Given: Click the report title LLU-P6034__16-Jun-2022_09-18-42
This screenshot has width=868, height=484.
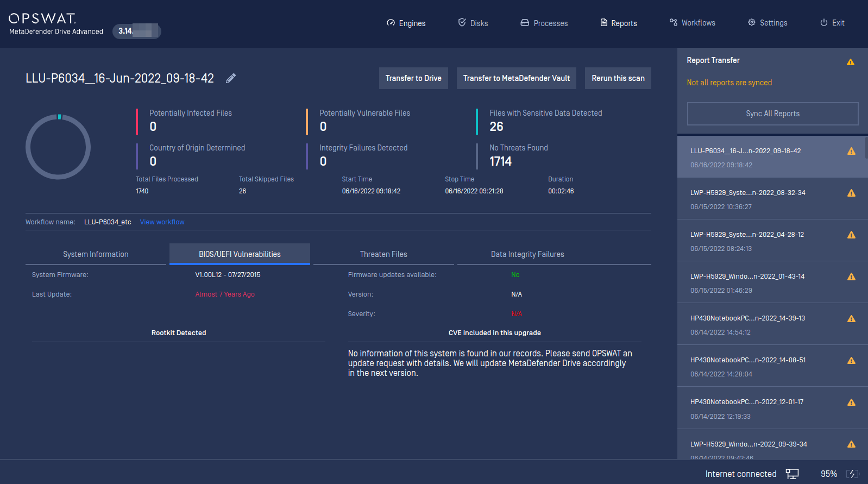Looking at the screenshot, I should pos(119,78).
